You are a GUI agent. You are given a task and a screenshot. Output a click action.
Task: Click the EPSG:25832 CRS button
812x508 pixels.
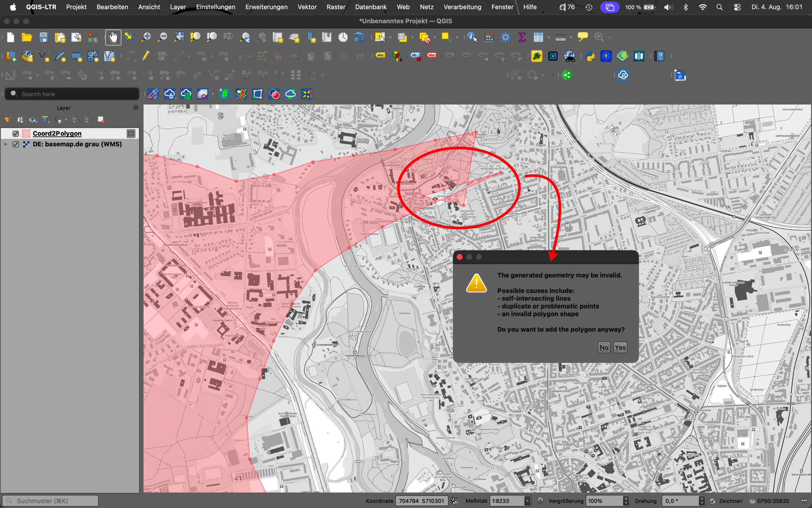[x=769, y=501]
